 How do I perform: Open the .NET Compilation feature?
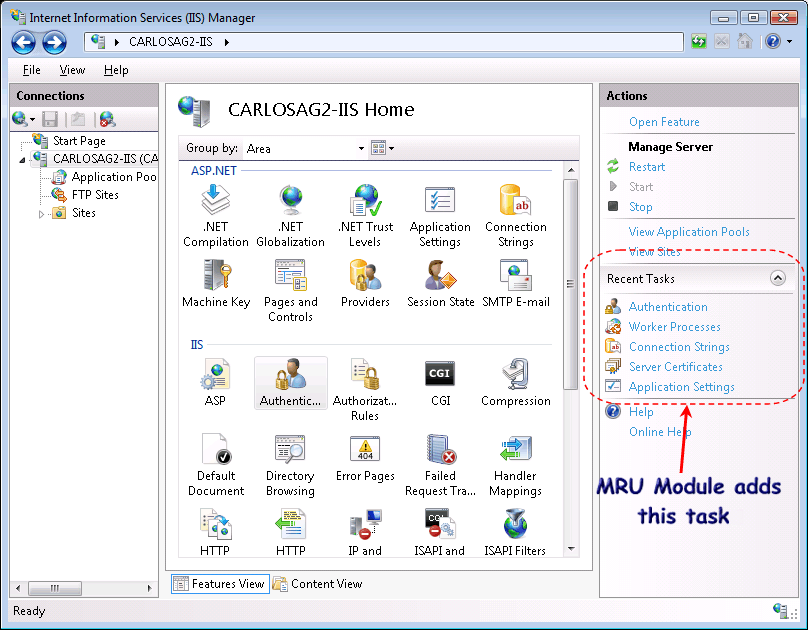pos(215,217)
